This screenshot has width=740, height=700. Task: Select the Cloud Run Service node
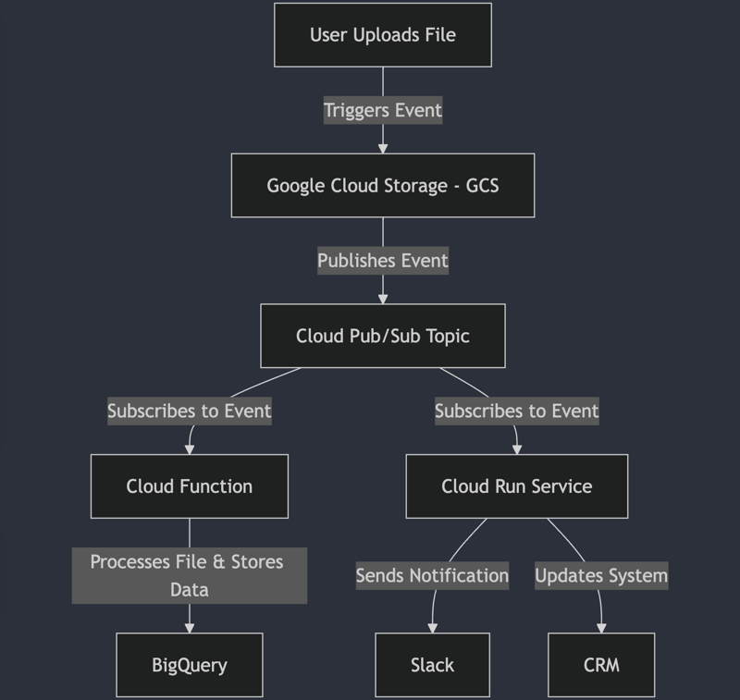(x=517, y=486)
